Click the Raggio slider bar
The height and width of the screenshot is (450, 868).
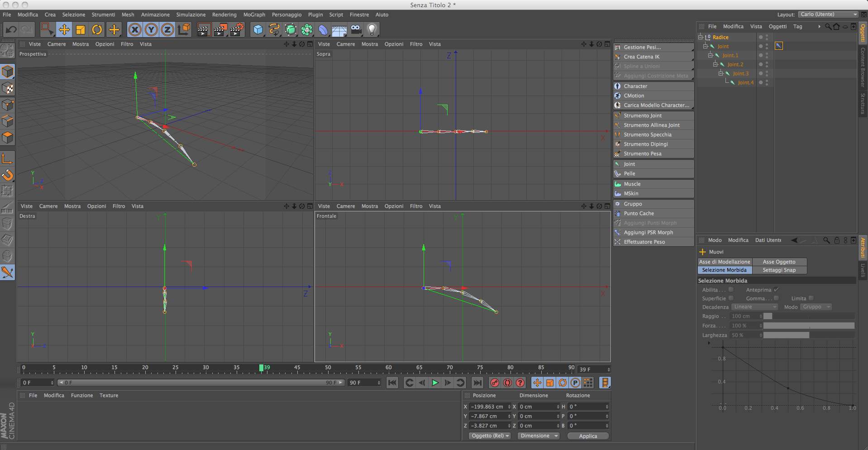809,316
